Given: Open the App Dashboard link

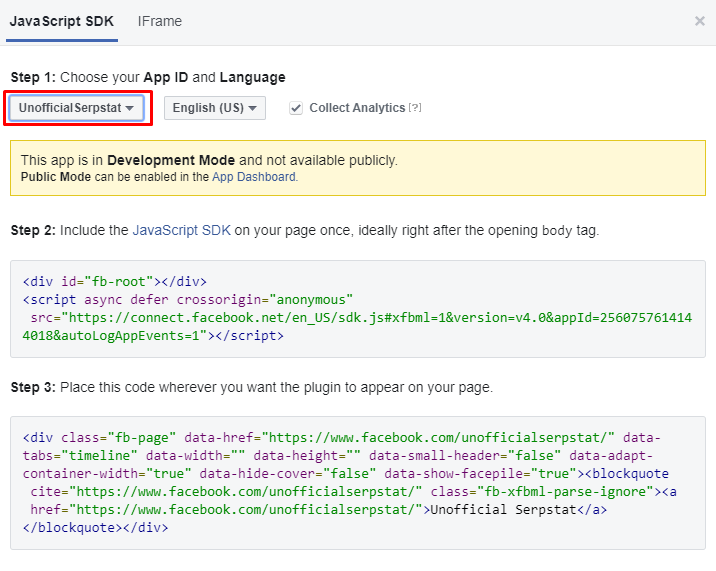Looking at the screenshot, I should [254, 177].
